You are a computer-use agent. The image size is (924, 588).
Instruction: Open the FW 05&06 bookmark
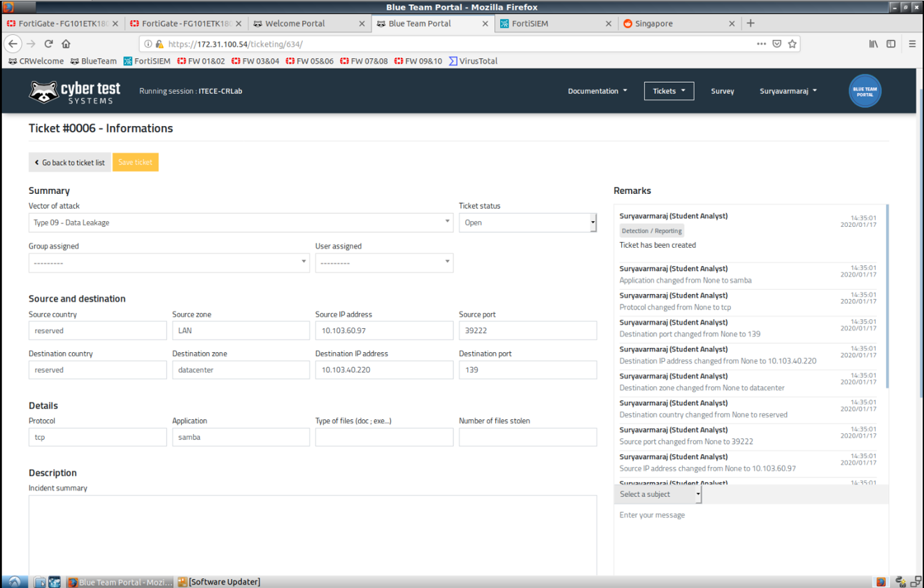tap(310, 61)
